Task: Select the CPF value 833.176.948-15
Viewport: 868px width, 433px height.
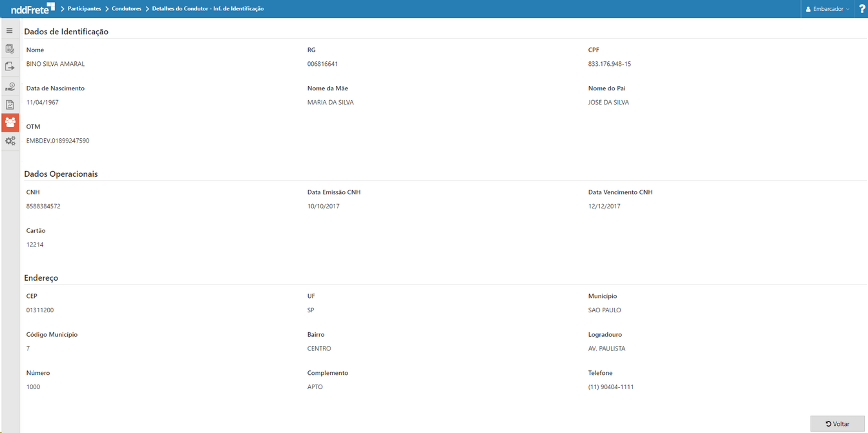Action: (609, 63)
